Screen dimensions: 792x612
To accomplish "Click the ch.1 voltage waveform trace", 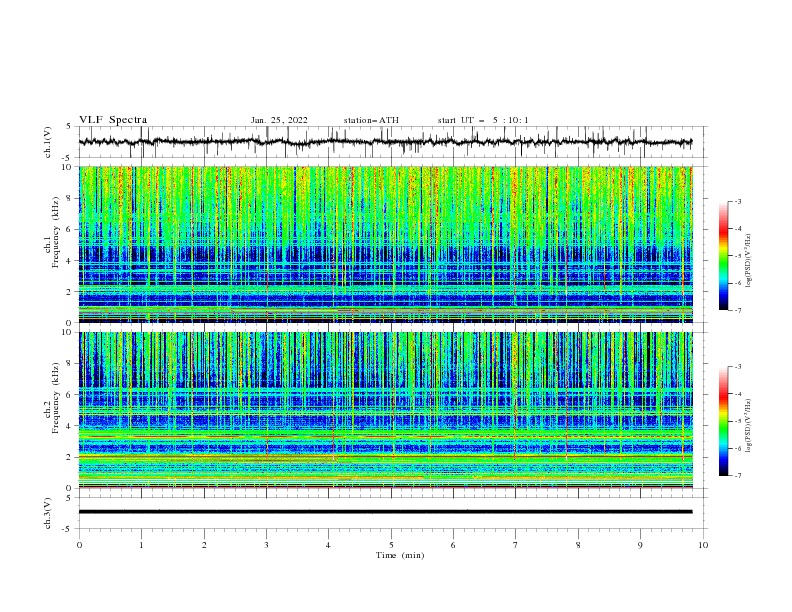I will tap(385, 142).
